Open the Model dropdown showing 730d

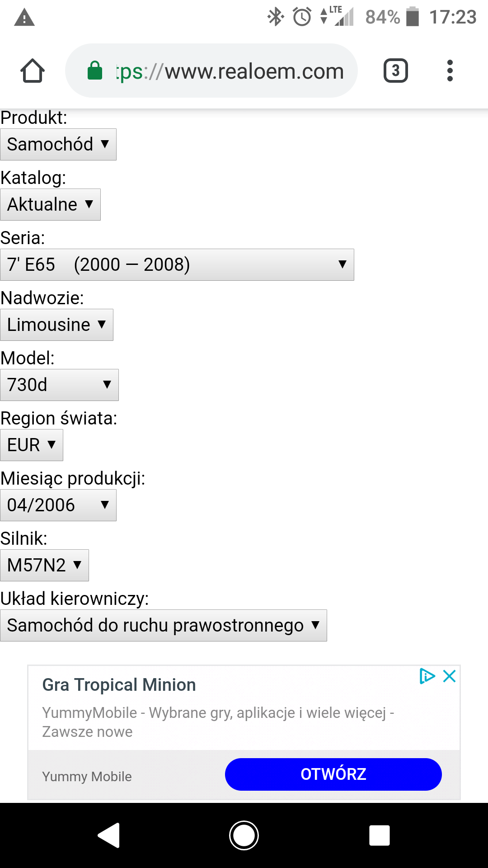click(59, 385)
